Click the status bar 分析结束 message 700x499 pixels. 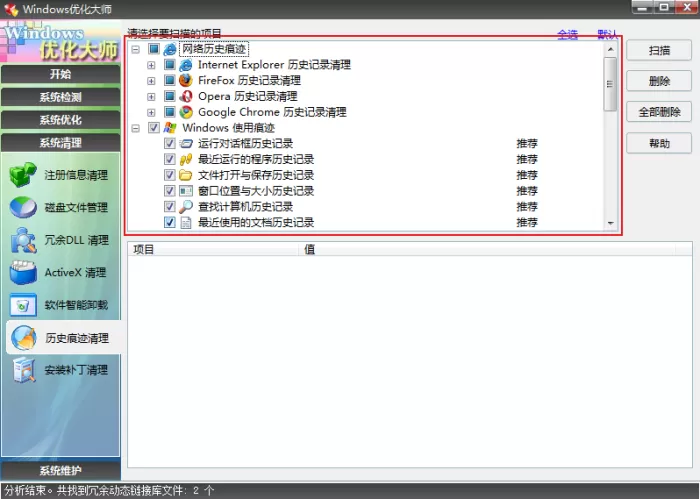point(109,491)
